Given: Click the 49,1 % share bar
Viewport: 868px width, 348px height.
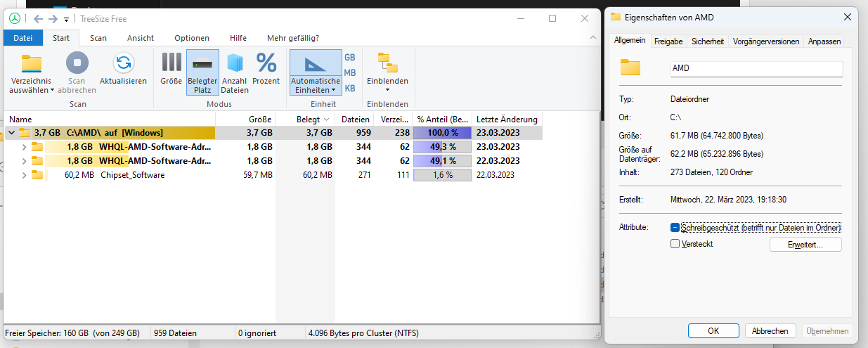Looking at the screenshot, I should 442,161.
